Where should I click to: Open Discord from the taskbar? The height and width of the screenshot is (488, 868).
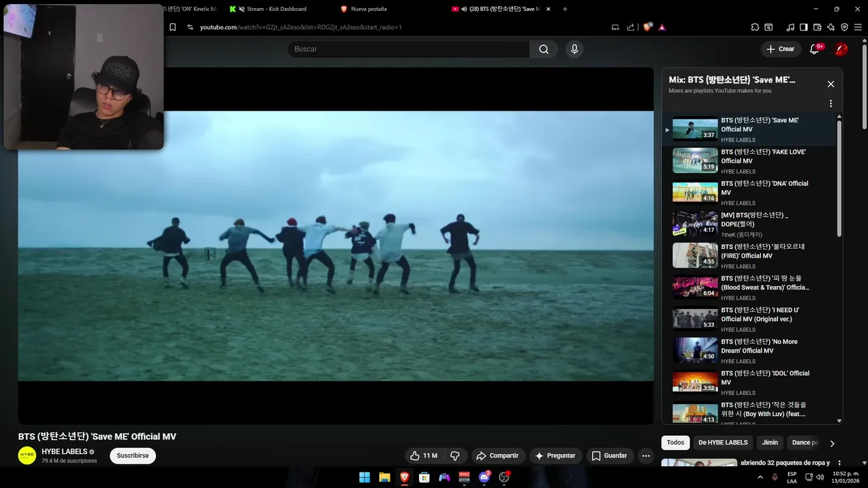tap(484, 477)
